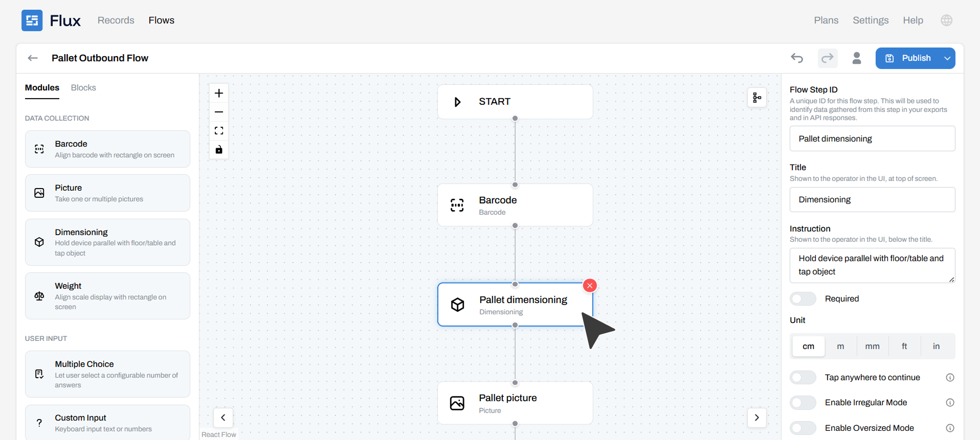Enable the Required toggle
Viewport: 980px width, 440px height.
pos(803,298)
